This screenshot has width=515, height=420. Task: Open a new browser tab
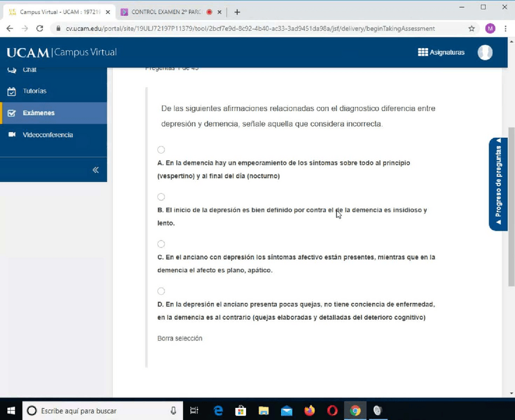(x=237, y=12)
